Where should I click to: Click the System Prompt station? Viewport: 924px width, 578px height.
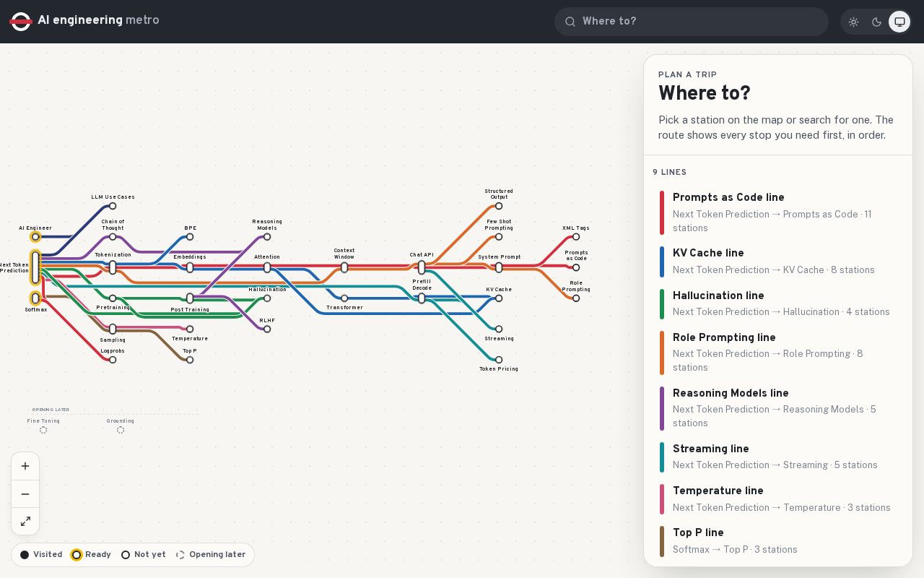[x=499, y=267]
